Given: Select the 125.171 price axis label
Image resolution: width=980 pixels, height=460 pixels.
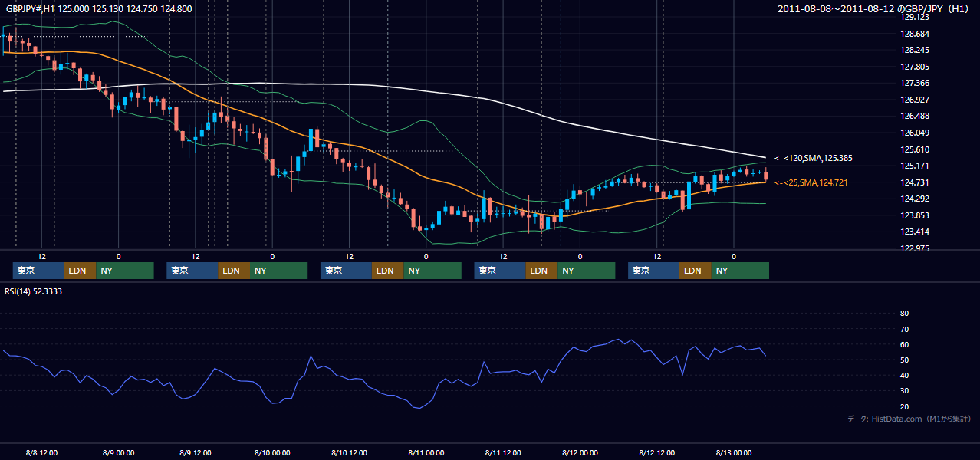Looking at the screenshot, I should tap(914, 166).
